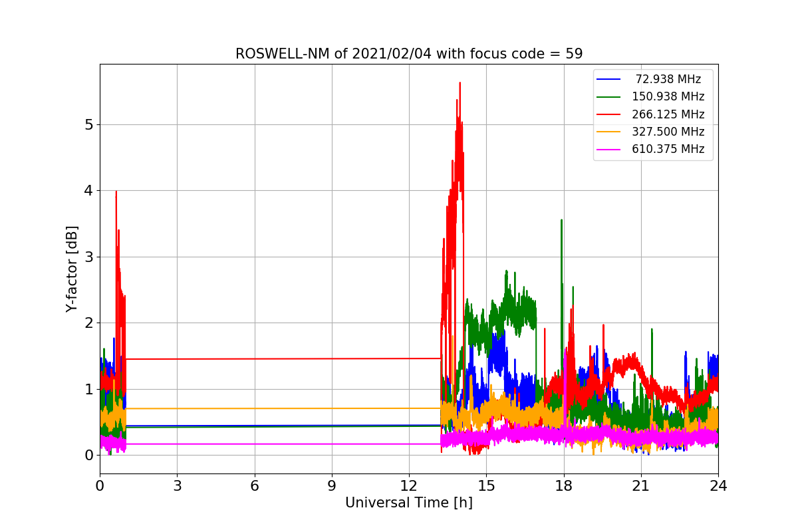The height and width of the screenshot is (532, 798).
Task: Click the x-axis tick label 18
Action: (x=564, y=486)
